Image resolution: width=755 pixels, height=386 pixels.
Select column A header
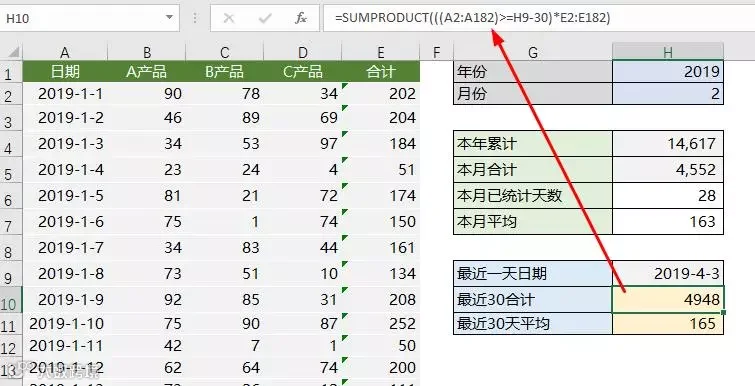pyautogui.click(x=65, y=52)
